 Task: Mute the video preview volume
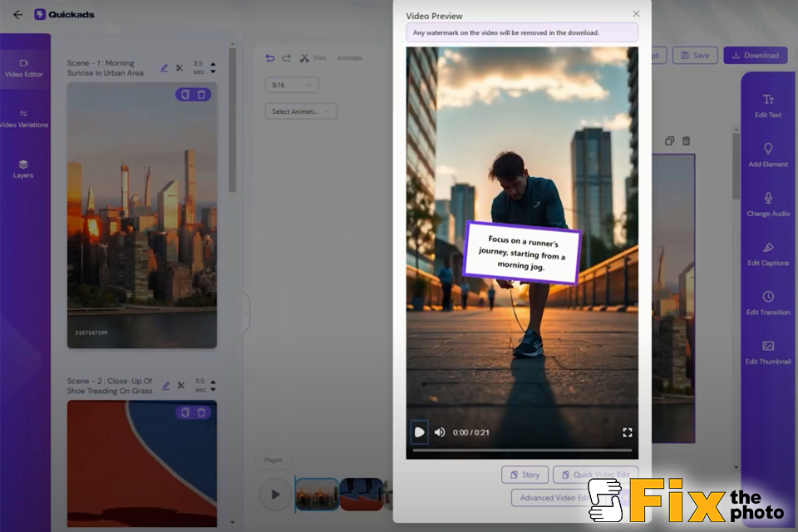[440, 432]
